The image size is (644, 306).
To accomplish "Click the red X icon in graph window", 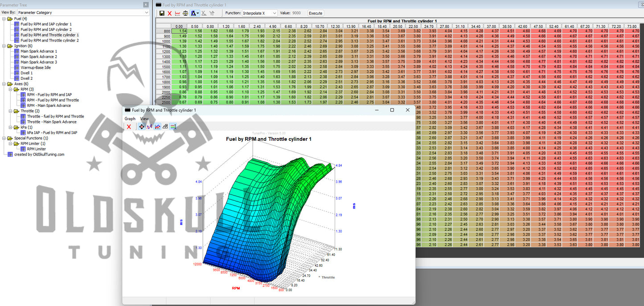I will click(x=129, y=126).
